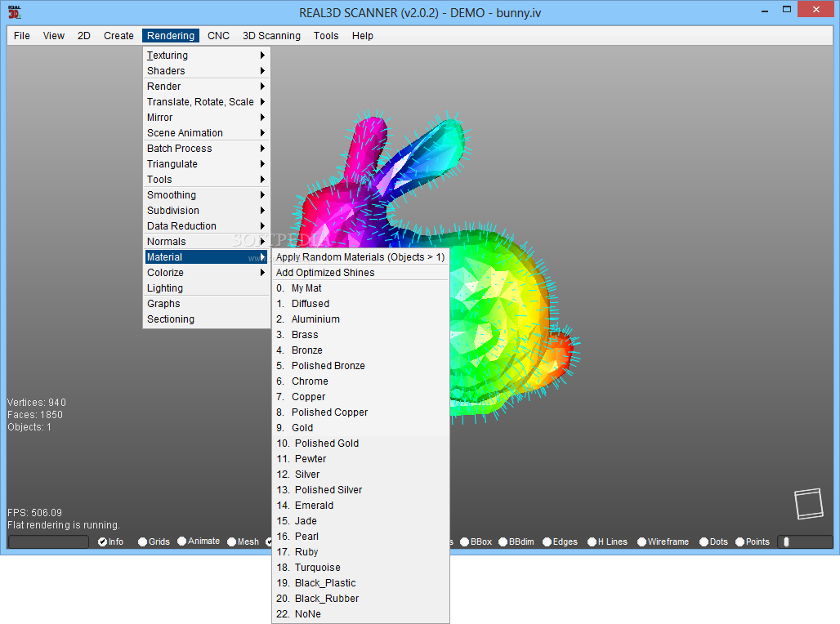Turn on the Animate toggle
840x624 pixels.
coord(199,541)
